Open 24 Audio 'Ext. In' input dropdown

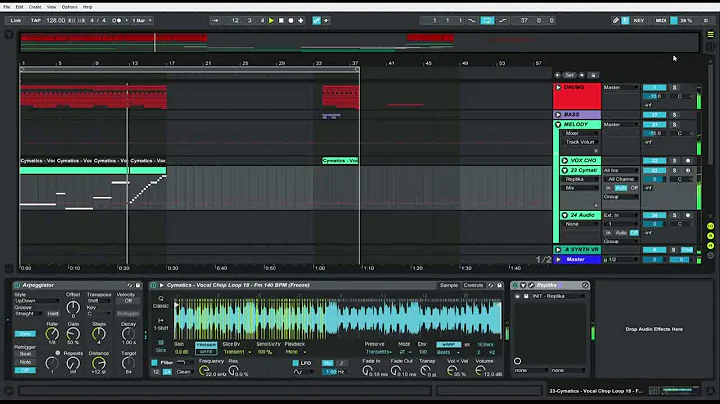[621, 215]
